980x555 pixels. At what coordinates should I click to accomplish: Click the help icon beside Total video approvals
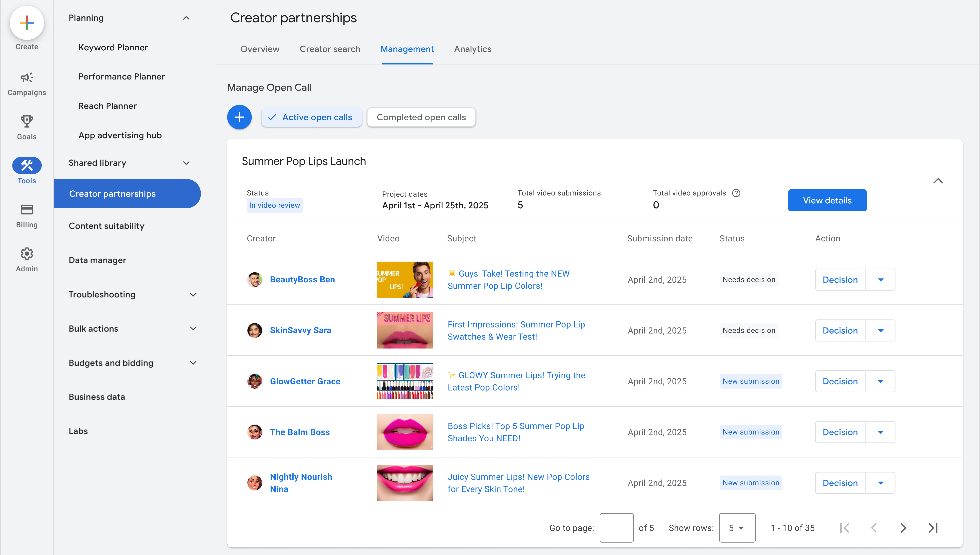[736, 193]
